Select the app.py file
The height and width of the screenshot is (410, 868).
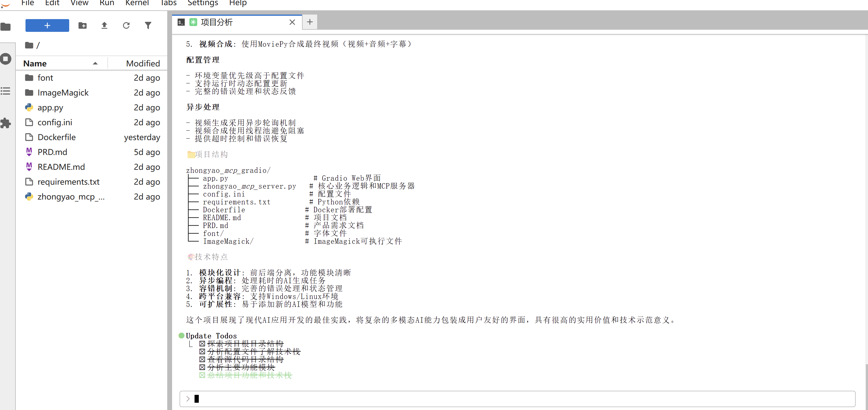click(x=92, y=107)
